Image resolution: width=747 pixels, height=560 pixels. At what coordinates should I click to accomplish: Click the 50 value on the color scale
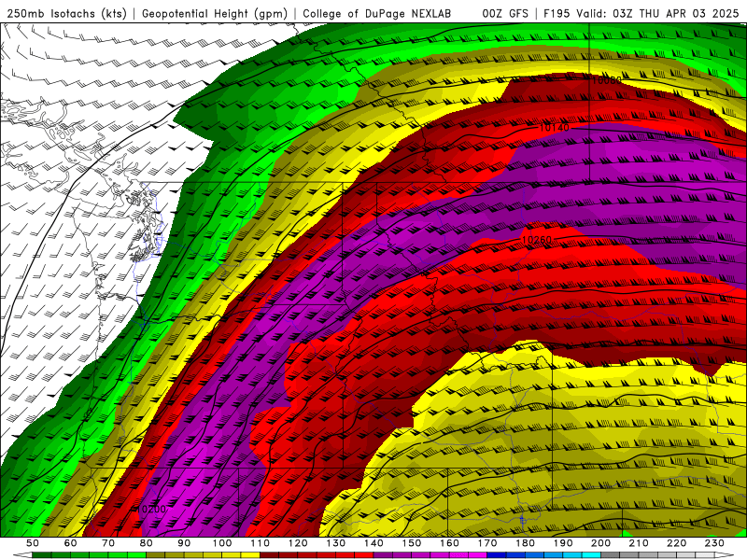tap(33, 543)
